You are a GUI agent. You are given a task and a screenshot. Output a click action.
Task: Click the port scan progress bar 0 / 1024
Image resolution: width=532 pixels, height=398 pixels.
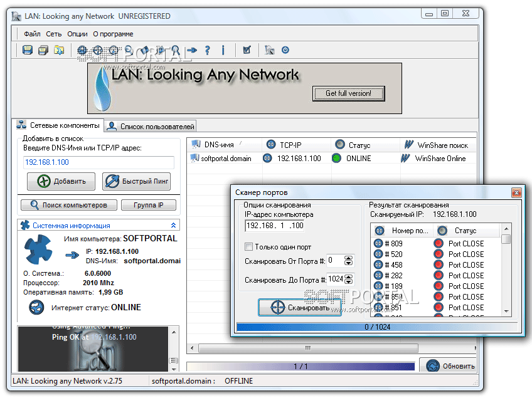(377, 327)
